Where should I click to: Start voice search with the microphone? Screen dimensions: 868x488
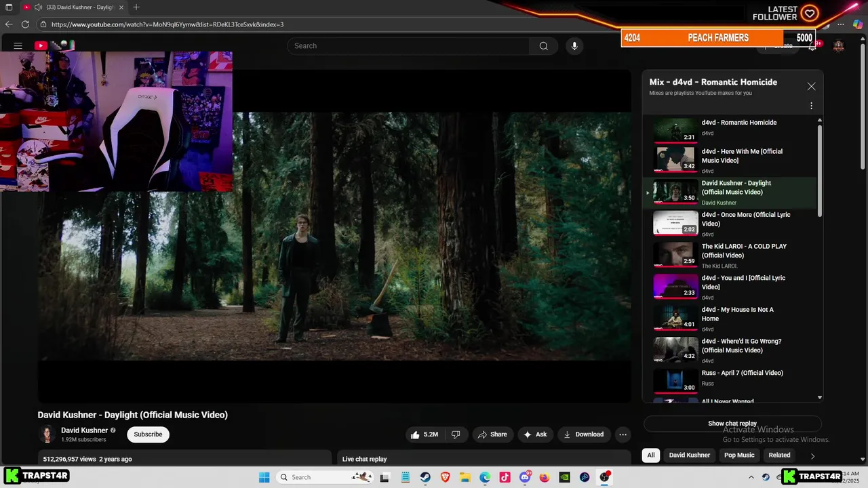pyautogui.click(x=574, y=46)
